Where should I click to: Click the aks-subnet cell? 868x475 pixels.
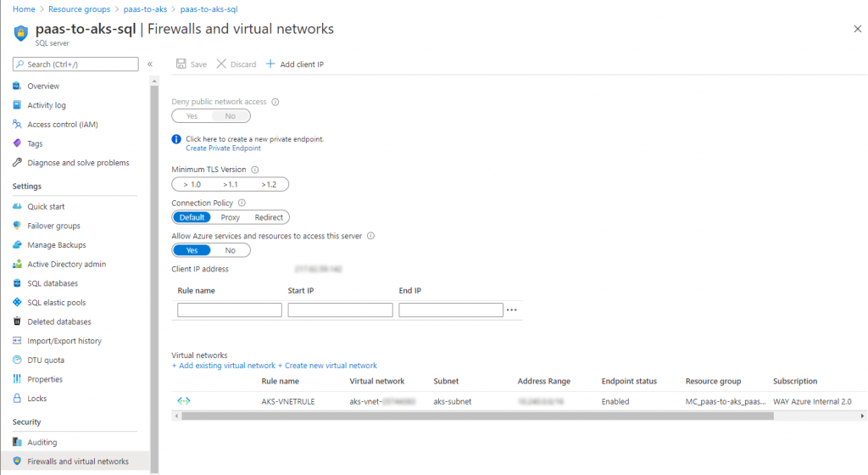[453, 401]
